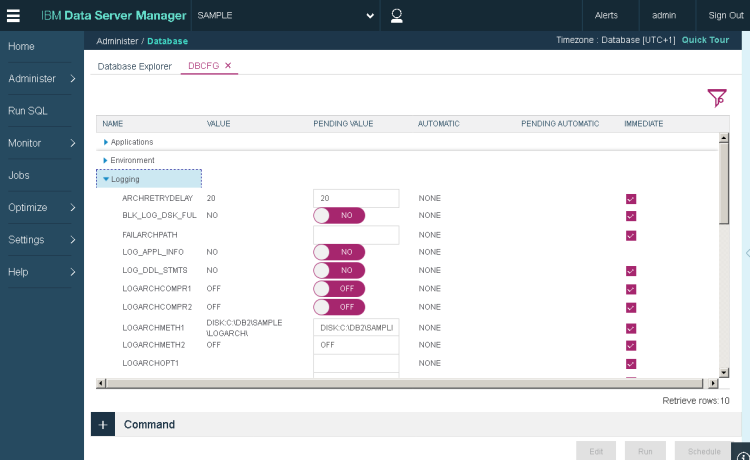Viewport: 750px width, 460px height.
Task: Collapse the Logging category section
Action: 106,179
